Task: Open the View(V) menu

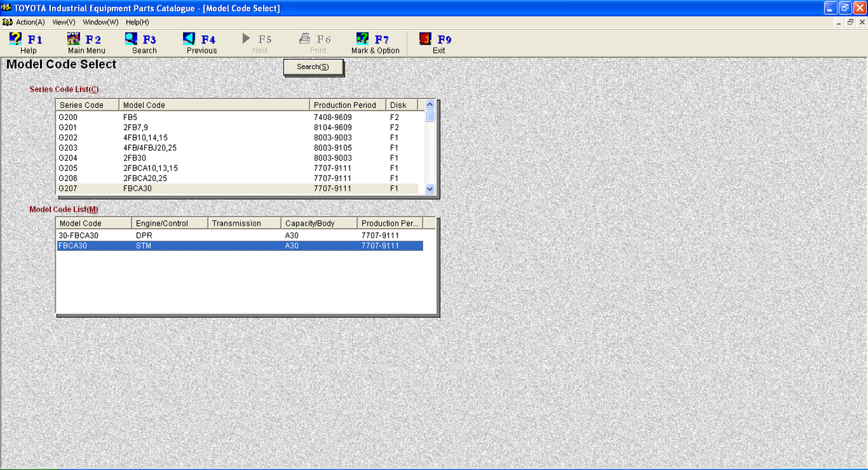Action: coord(64,22)
